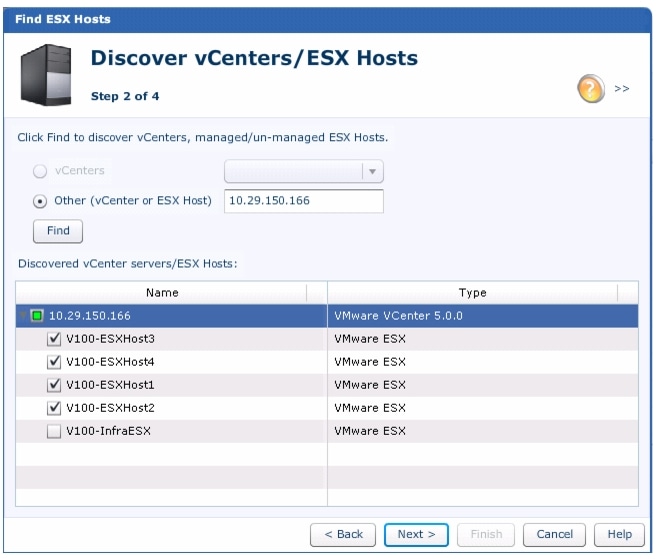Proceed with the Next button
This screenshot has height=559, width=657.
tap(416, 535)
